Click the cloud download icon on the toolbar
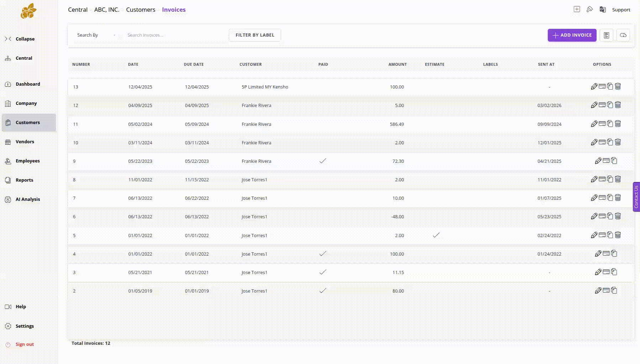The image size is (640, 364). [623, 35]
